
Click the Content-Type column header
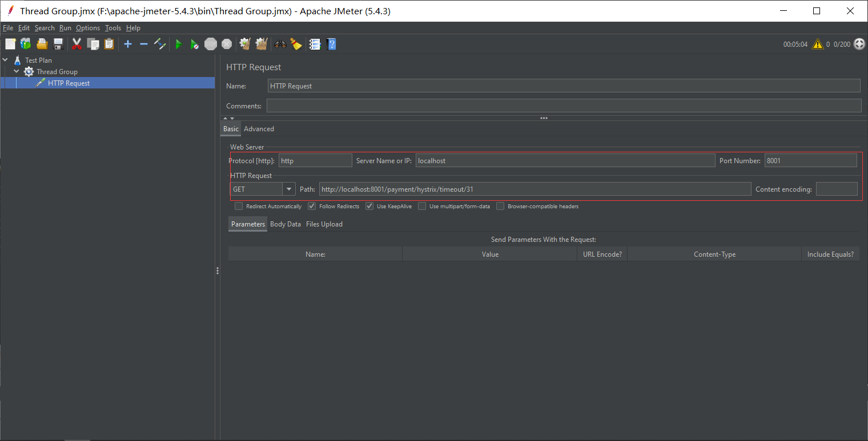click(x=714, y=254)
